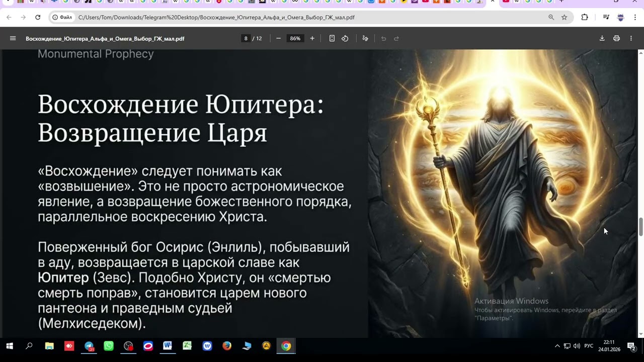644x362 pixels.
Task: Open the Chrome zoom magnifier icon
Action: point(551,17)
